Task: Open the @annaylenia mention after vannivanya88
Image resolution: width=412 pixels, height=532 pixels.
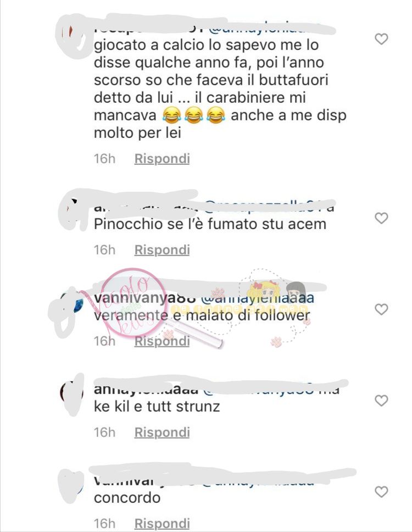Action: (x=258, y=299)
